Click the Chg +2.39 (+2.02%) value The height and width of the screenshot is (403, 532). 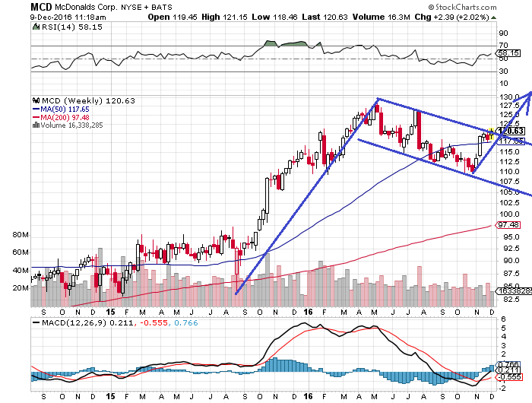pyautogui.click(x=452, y=17)
